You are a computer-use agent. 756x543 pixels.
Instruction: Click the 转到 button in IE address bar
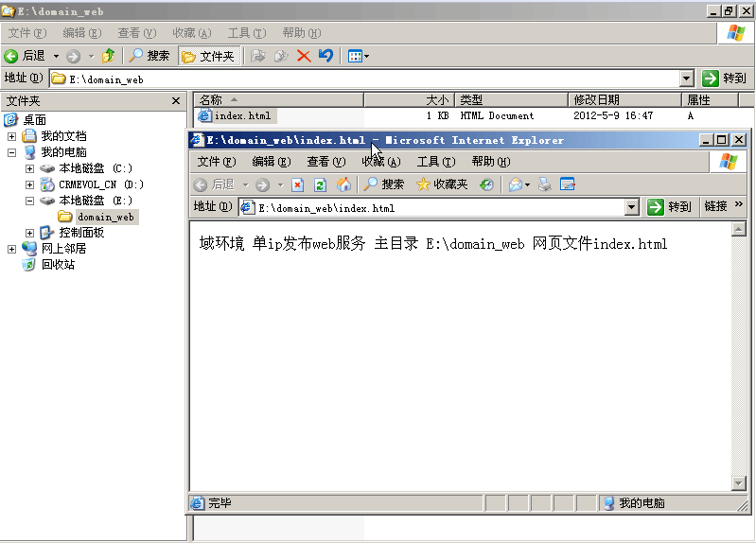(x=670, y=207)
